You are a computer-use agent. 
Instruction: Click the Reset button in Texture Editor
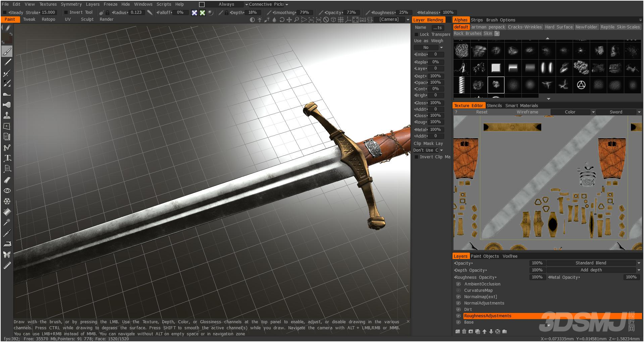pos(482,112)
